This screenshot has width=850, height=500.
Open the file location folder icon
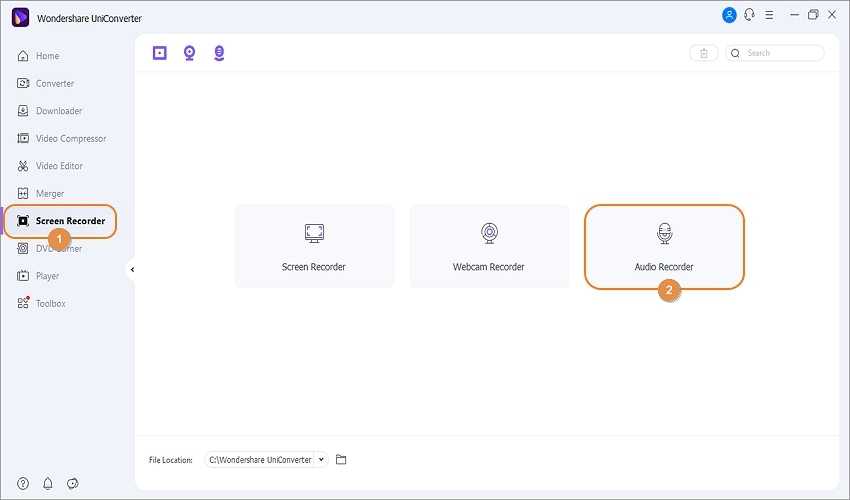tap(341, 460)
